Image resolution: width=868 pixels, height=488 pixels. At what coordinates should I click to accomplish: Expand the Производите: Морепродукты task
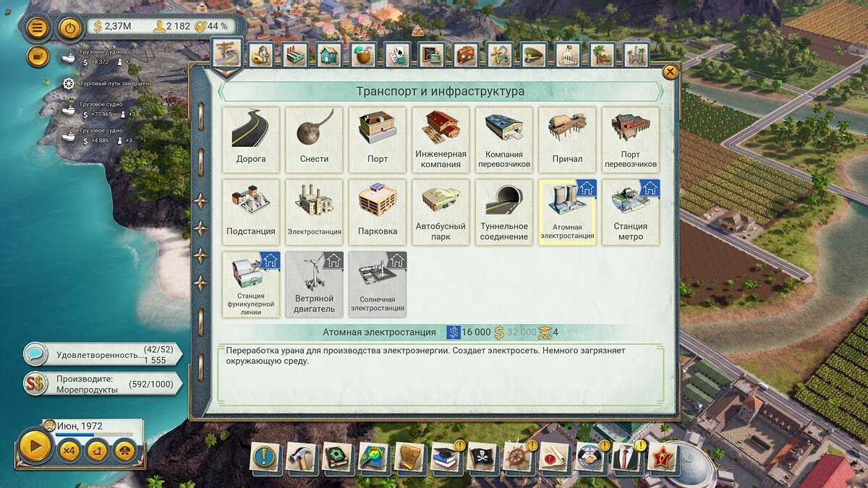click(x=100, y=384)
